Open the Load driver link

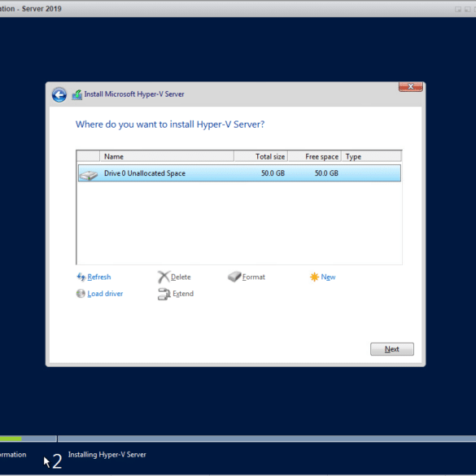[105, 294]
